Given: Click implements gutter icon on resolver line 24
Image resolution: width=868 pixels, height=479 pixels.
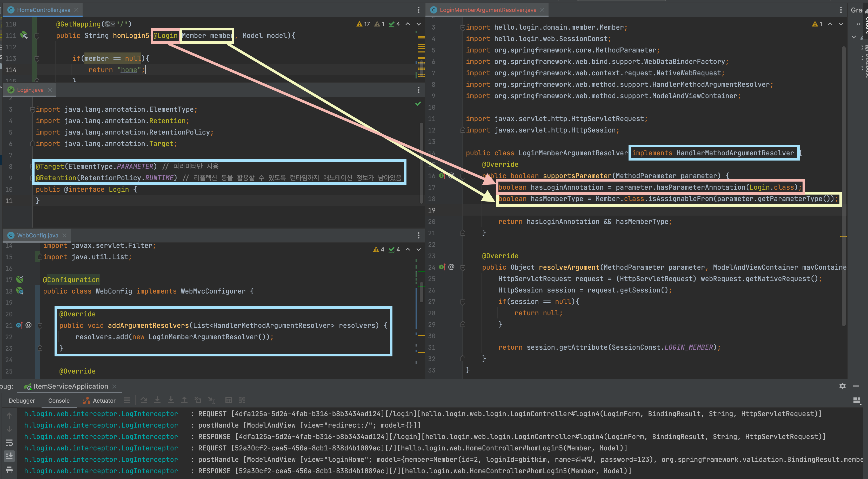Looking at the screenshot, I should [442, 267].
